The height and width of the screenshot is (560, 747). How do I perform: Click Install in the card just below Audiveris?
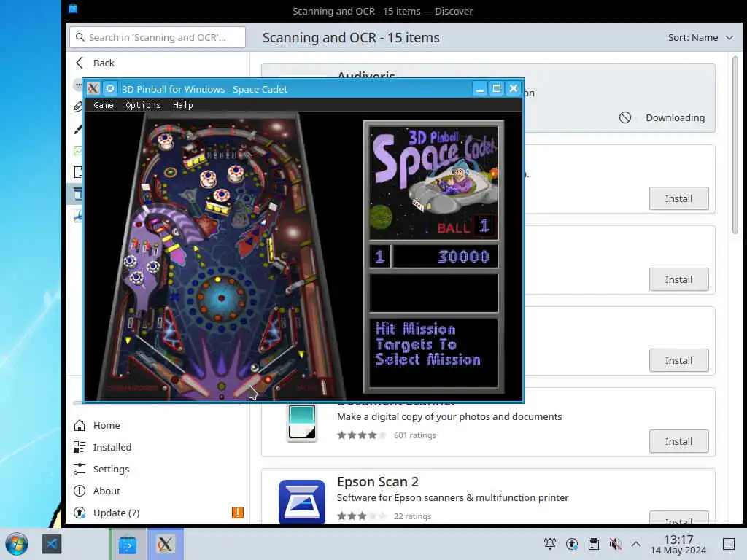click(x=679, y=198)
